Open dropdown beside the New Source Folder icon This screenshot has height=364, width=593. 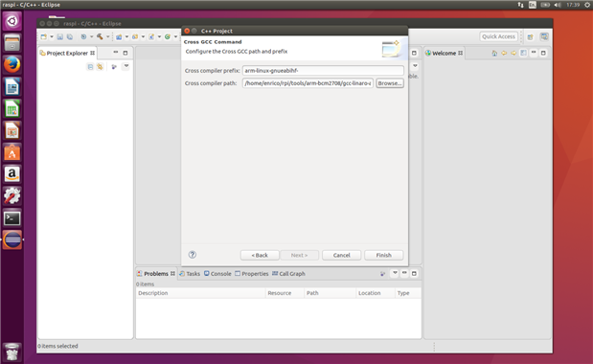click(x=143, y=36)
